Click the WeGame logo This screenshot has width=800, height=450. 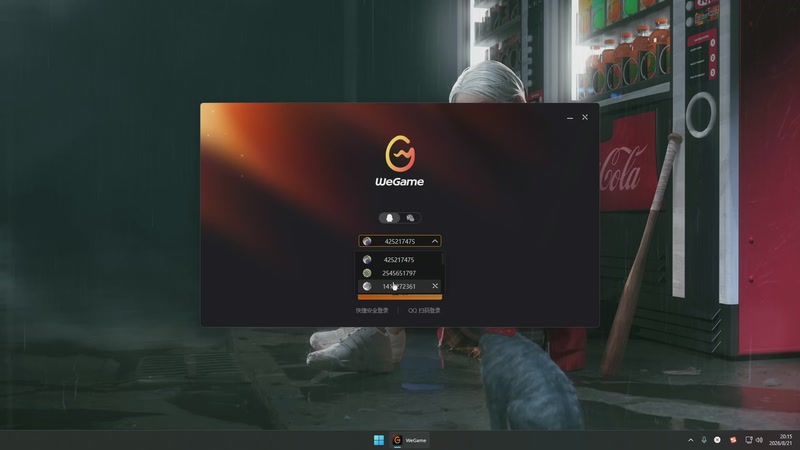[399, 161]
